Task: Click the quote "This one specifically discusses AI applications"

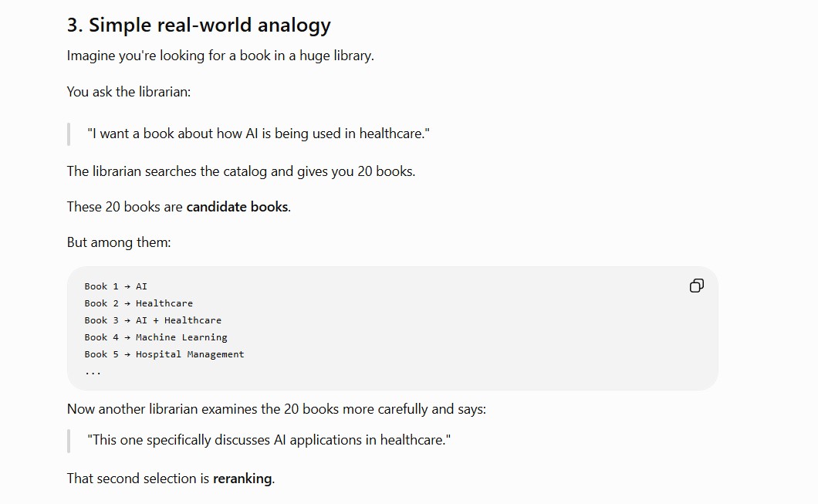Action: point(269,440)
